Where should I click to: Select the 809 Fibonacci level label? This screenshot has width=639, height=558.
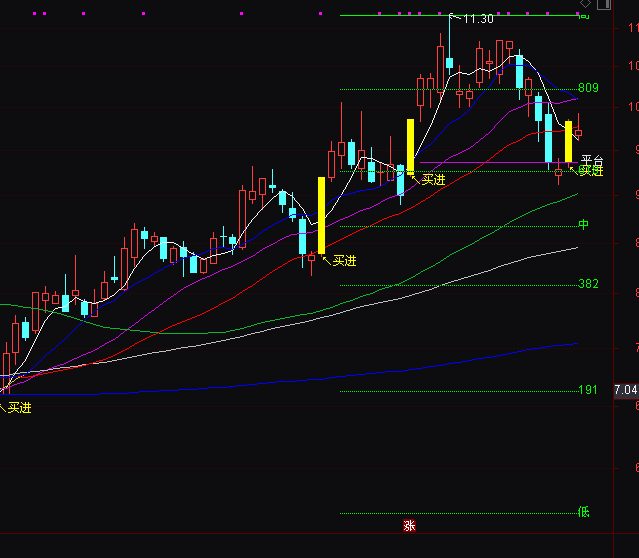[588, 88]
